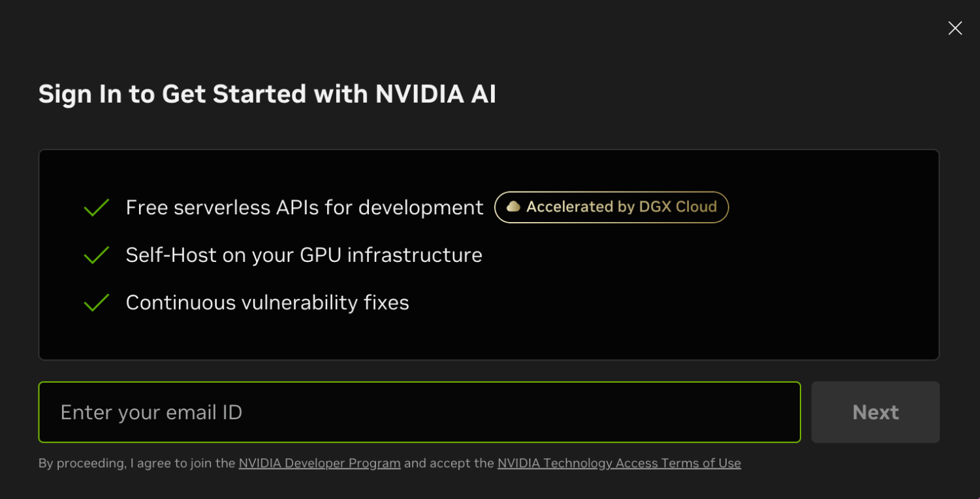This screenshot has height=499, width=980.
Task: Click the words "and accept the"
Action: (449, 463)
